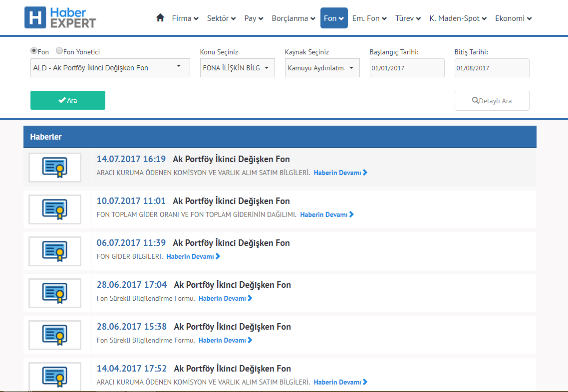Edit the Başlangıç Tarihi date field

[407, 68]
